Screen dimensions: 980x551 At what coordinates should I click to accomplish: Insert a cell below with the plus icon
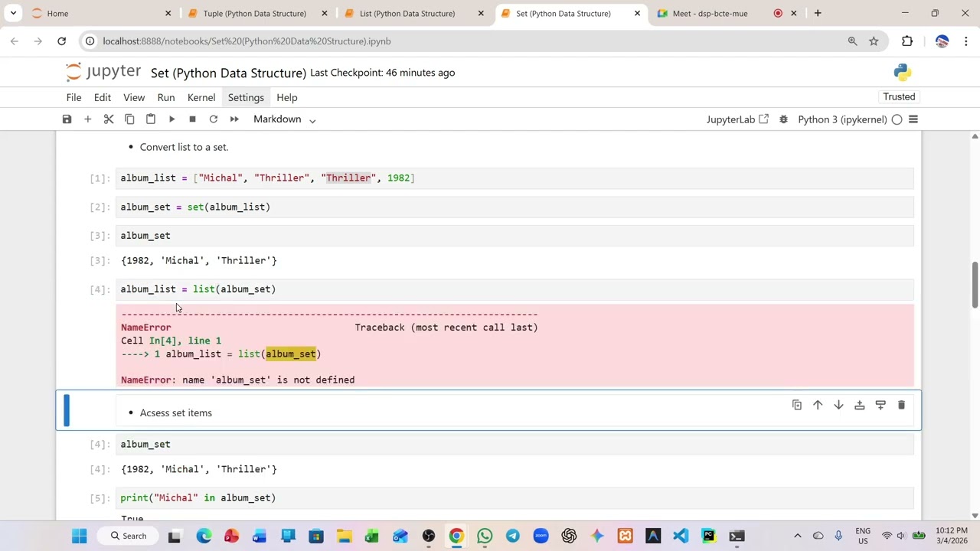87,119
